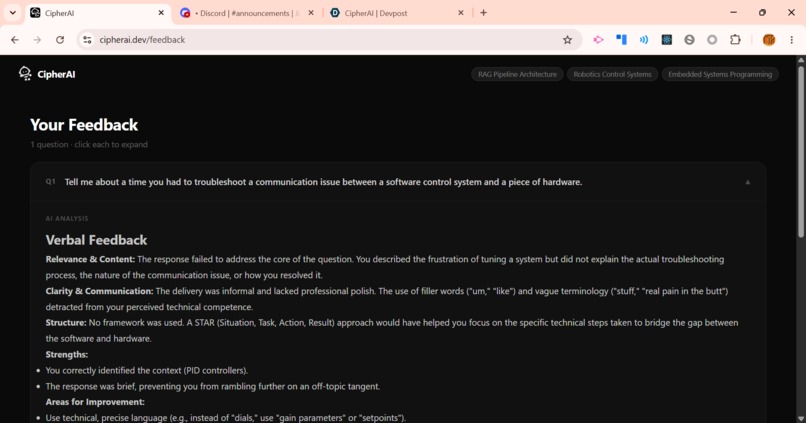
Task: Close the Devpost tab
Action: pos(461,13)
